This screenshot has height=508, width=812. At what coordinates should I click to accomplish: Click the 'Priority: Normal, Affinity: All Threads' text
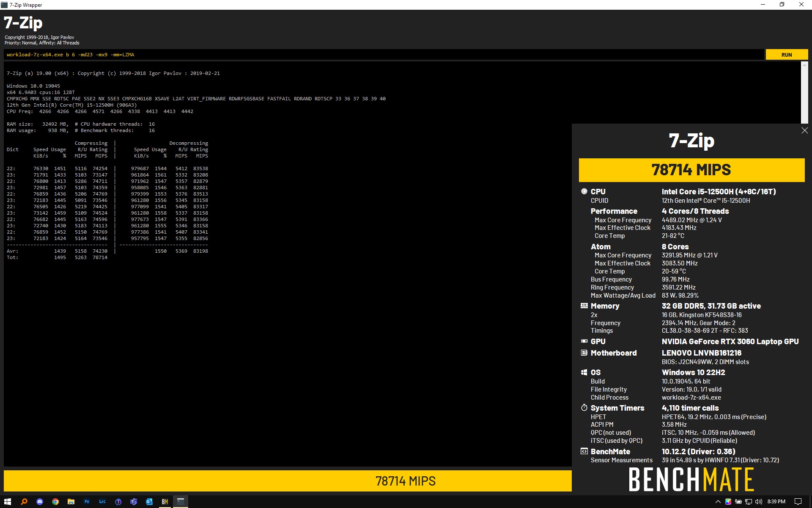(x=42, y=43)
